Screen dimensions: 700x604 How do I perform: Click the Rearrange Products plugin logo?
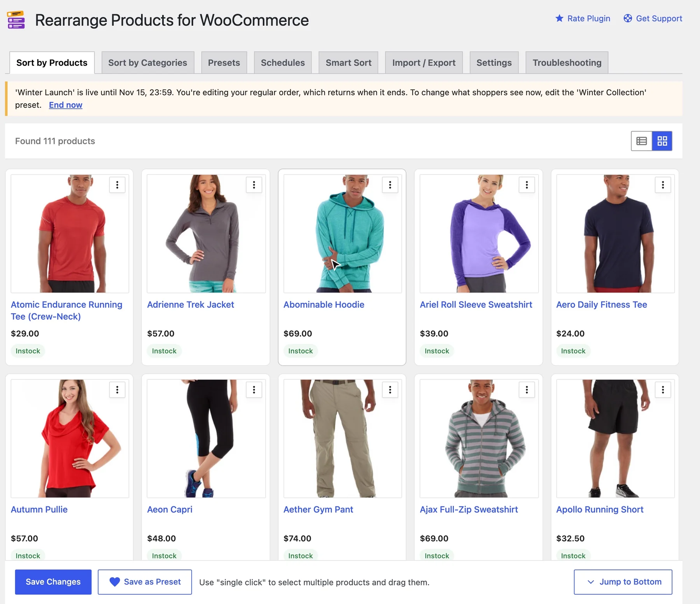pos(16,20)
